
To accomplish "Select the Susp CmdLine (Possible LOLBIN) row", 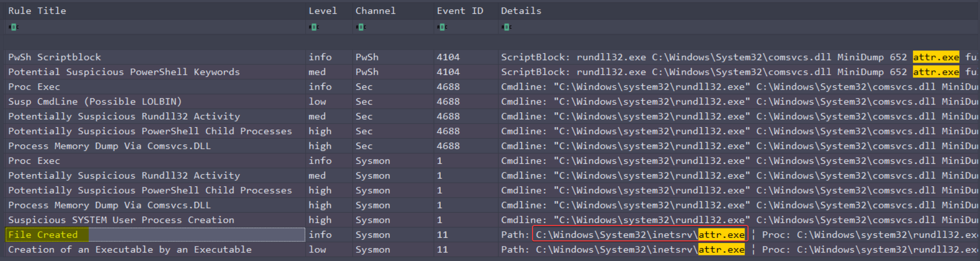I will [490, 101].
